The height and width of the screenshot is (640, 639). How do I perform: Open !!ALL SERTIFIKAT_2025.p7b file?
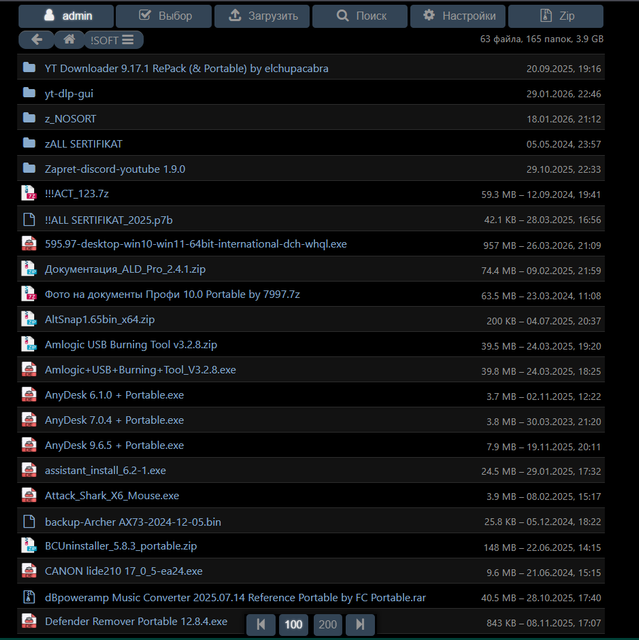tap(109, 220)
